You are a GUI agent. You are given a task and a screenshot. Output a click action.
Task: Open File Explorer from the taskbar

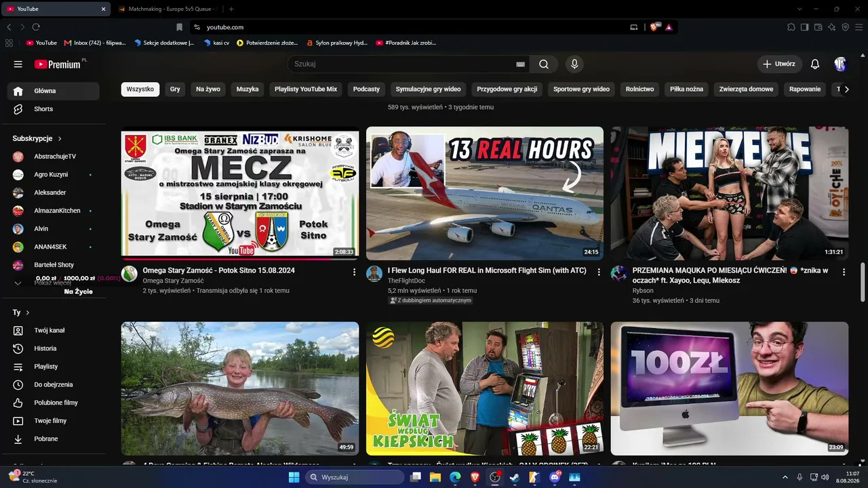click(435, 477)
